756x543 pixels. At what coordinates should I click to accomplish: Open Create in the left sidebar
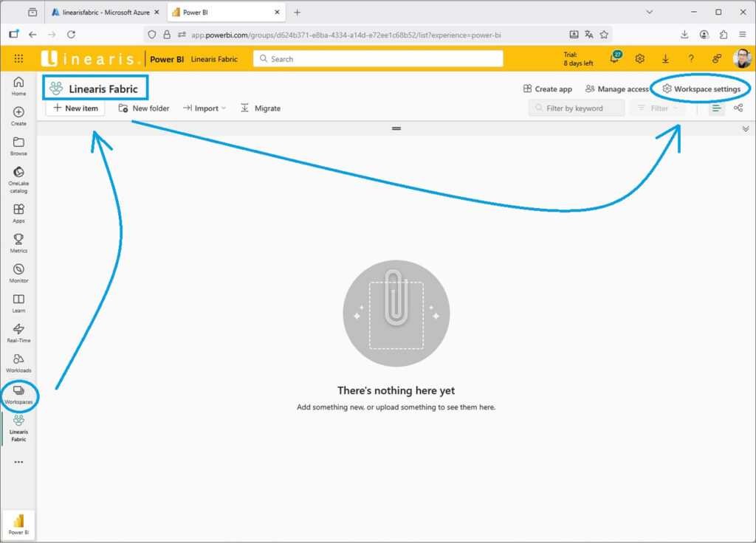(18, 116)
